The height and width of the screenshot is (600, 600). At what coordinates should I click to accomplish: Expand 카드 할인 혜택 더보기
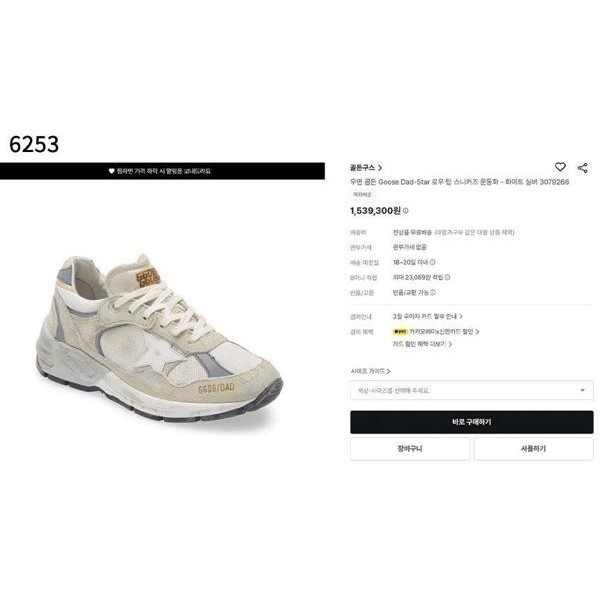[422, 344]
